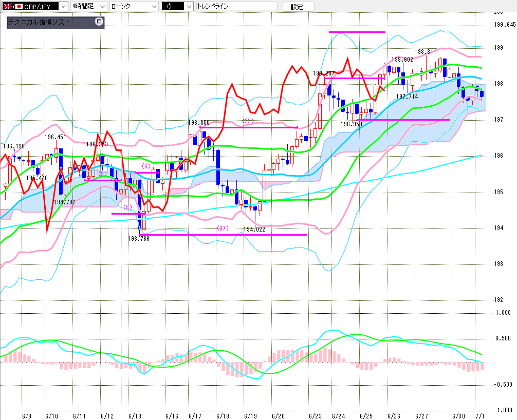Screen dimensions: 517x420
Task: Click the 197.714 price label
Action: tap(407, 96)
